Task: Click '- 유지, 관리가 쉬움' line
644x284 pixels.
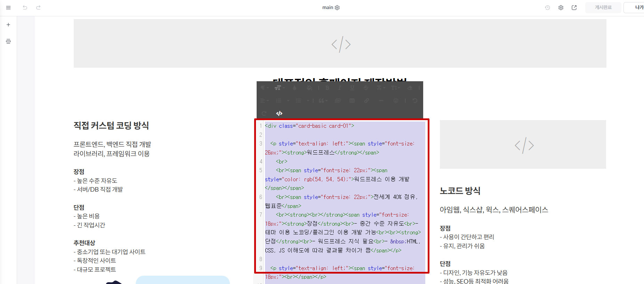Action: point(462,246)
